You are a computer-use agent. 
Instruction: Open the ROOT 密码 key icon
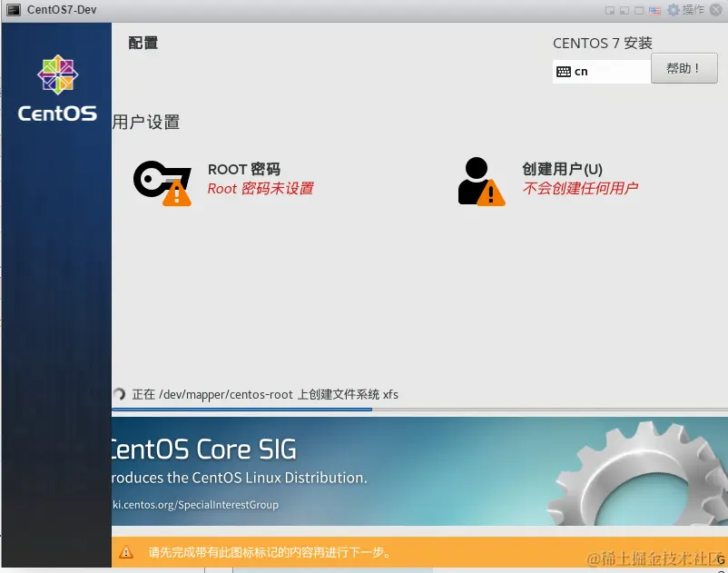pos(162,183)
